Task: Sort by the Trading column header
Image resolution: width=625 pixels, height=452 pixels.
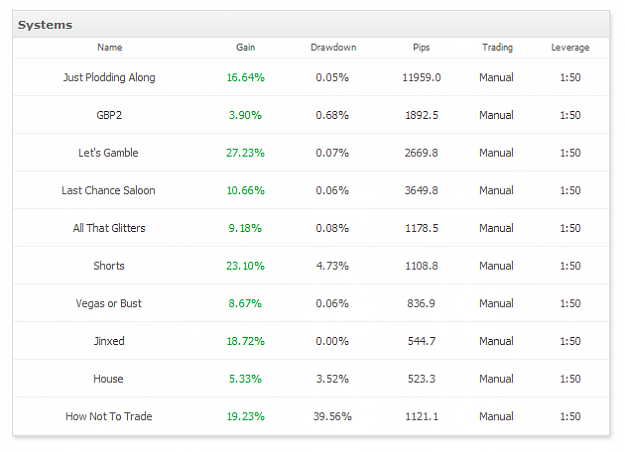Action: (497, 47)
